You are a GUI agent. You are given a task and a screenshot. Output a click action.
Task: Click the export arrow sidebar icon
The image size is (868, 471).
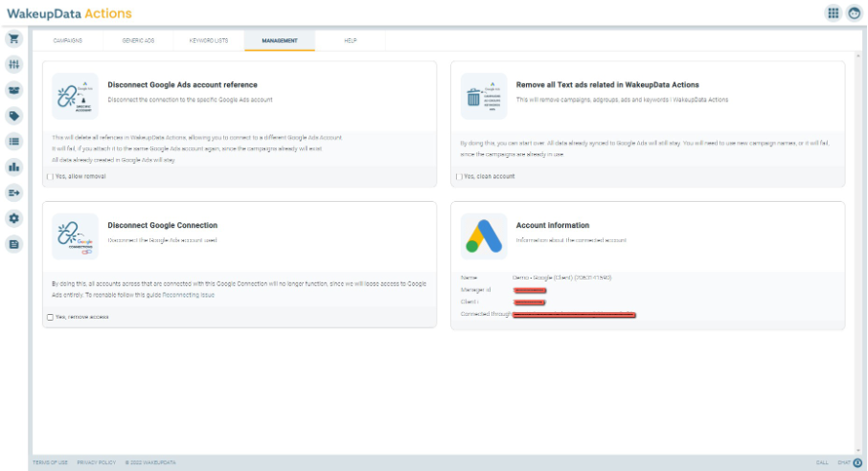13,192
